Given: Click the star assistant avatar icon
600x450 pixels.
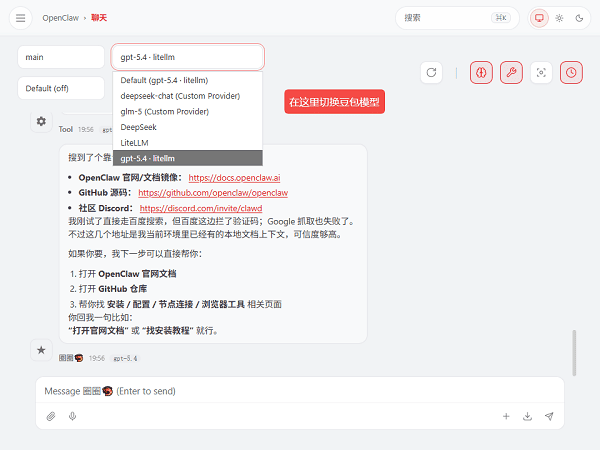Looking at the screenshot, I should pyautogui.click(x=41, y=350).
